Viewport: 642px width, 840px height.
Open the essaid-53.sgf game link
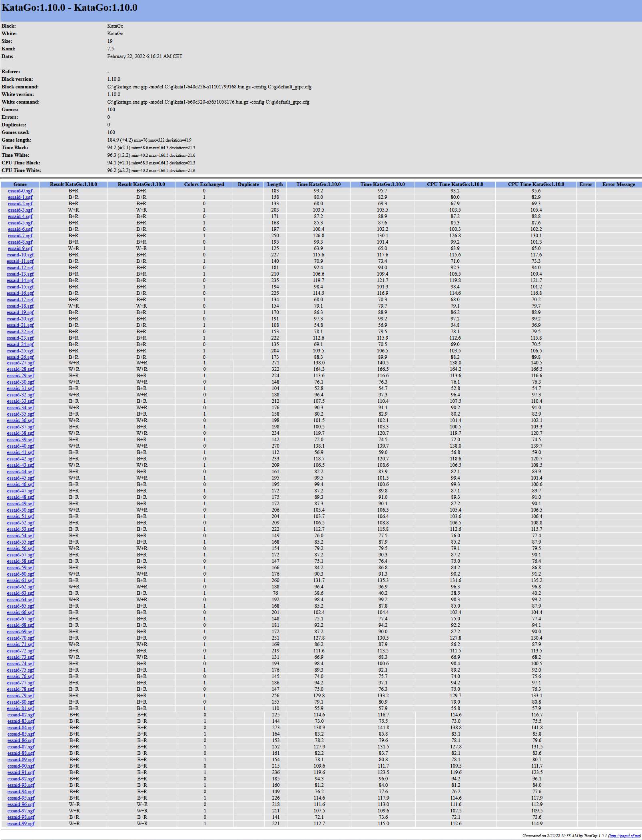(x=20, y=529)
